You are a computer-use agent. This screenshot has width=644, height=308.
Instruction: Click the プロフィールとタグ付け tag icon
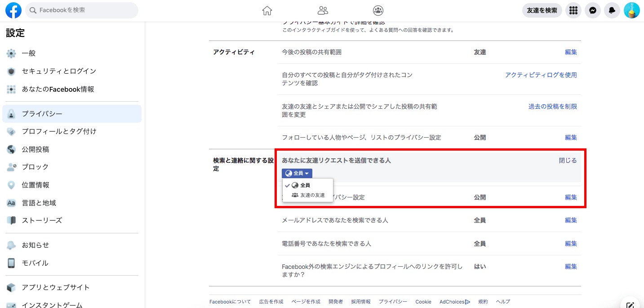click(x=11, y=132)
